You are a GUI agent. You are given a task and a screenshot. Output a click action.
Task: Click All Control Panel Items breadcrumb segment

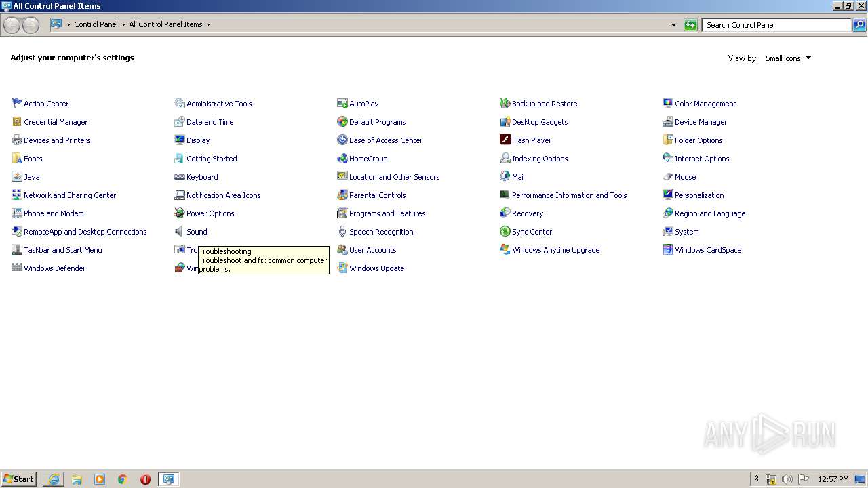[x=165, y=24]
